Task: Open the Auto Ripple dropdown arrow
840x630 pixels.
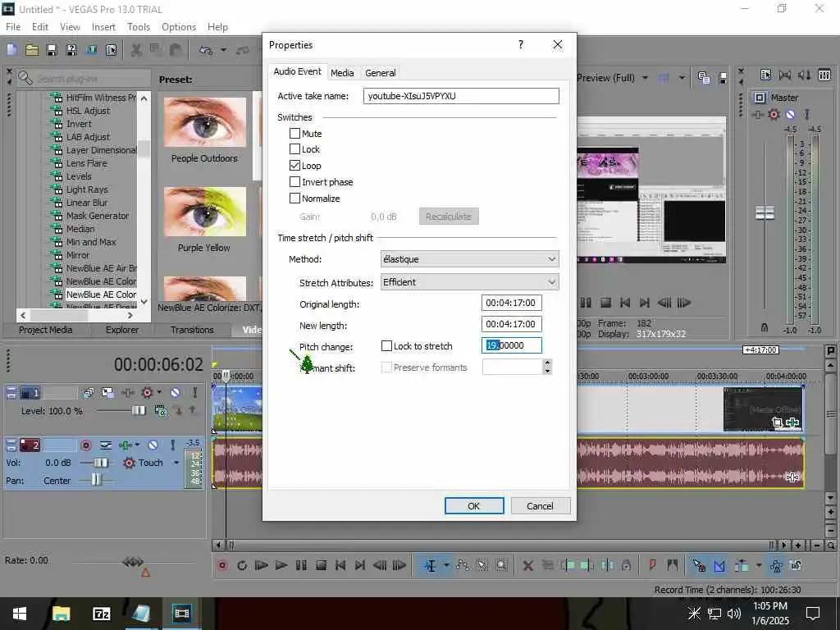Action: [x=759, y=565]
